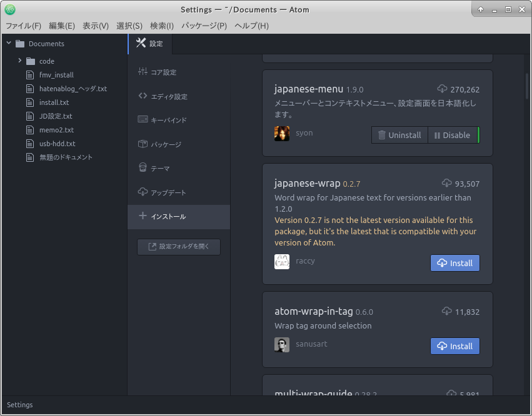Expand the code folder chevron
The width and height of the screenshot is (532, 416).
coord(19,61)
